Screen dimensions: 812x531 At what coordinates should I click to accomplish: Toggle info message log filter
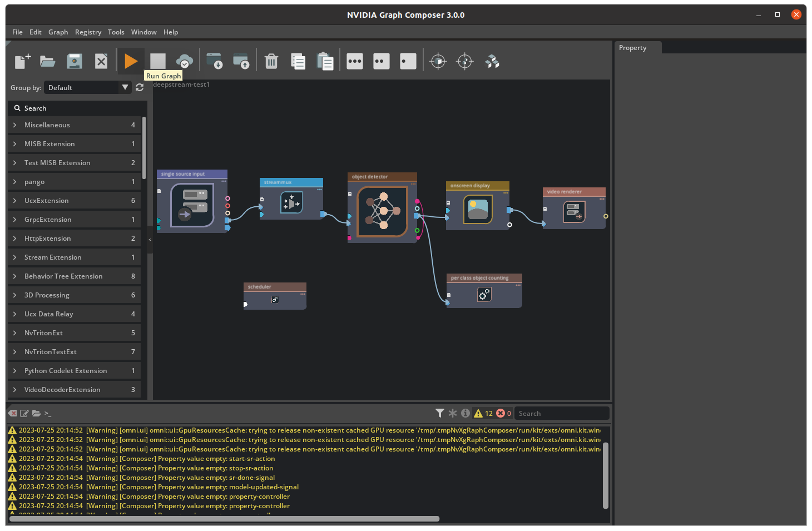click(x=466, y=413)
